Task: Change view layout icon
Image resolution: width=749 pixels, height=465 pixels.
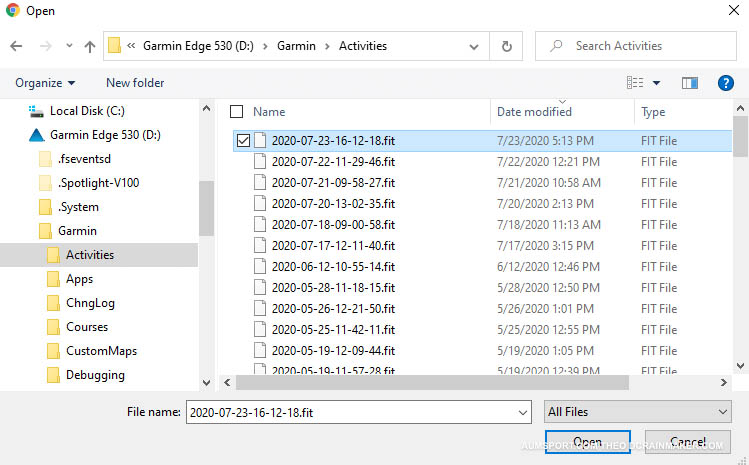Action: [635, 83]
